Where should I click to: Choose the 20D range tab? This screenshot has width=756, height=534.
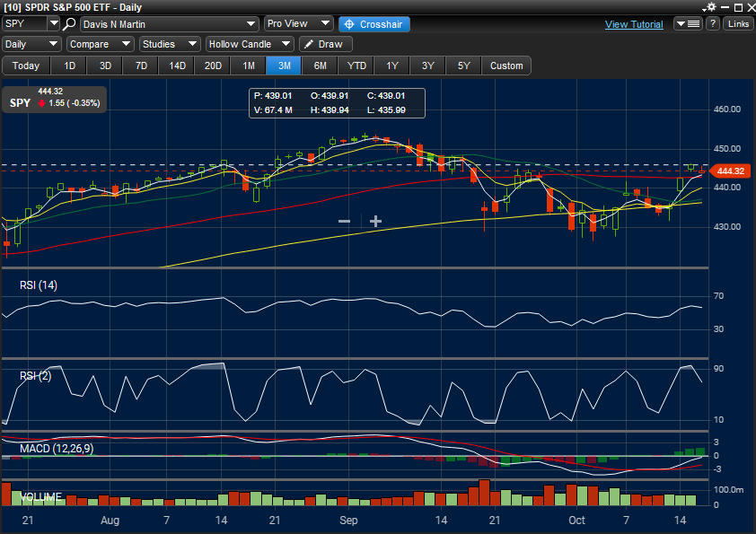(x=213, y=66)
